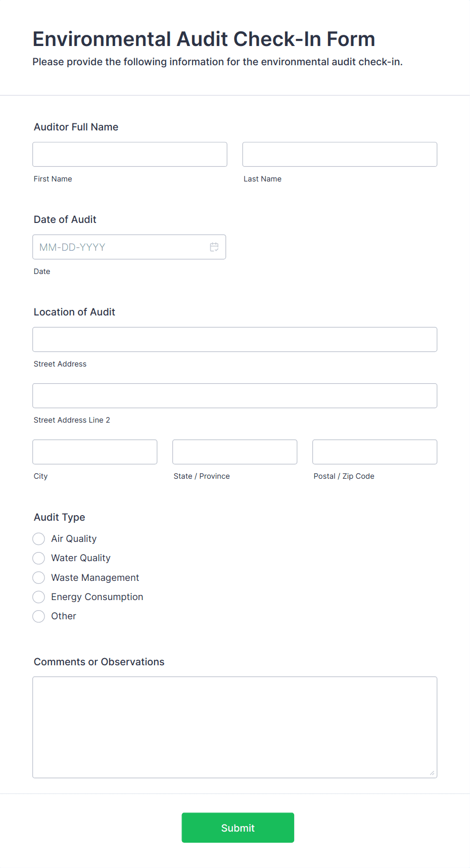The width and height of the screenshot is (470, 868).
Task: Click the Street Address Line 2 field
Action: 235,395
